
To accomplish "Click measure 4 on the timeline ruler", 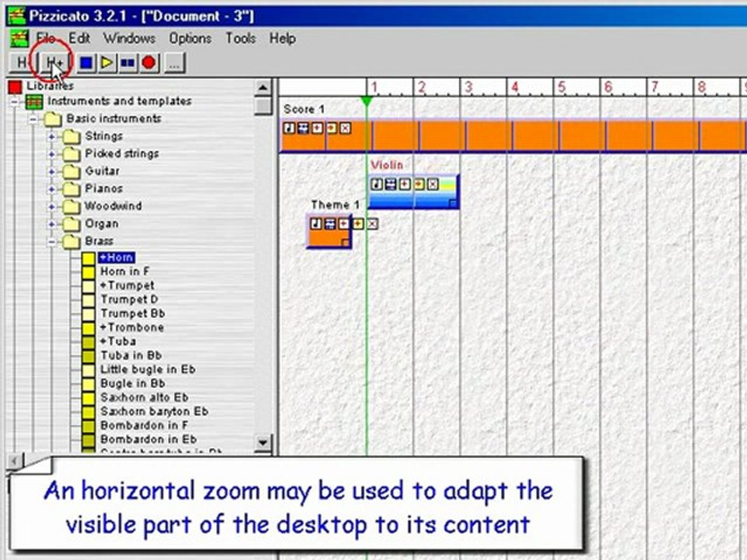I will point(514,87).
